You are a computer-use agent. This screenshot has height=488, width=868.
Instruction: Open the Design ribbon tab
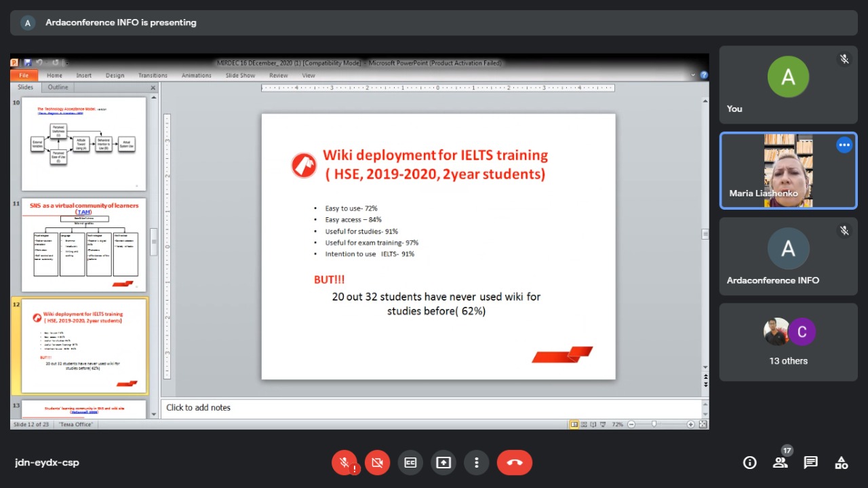[x=115, y=75]
